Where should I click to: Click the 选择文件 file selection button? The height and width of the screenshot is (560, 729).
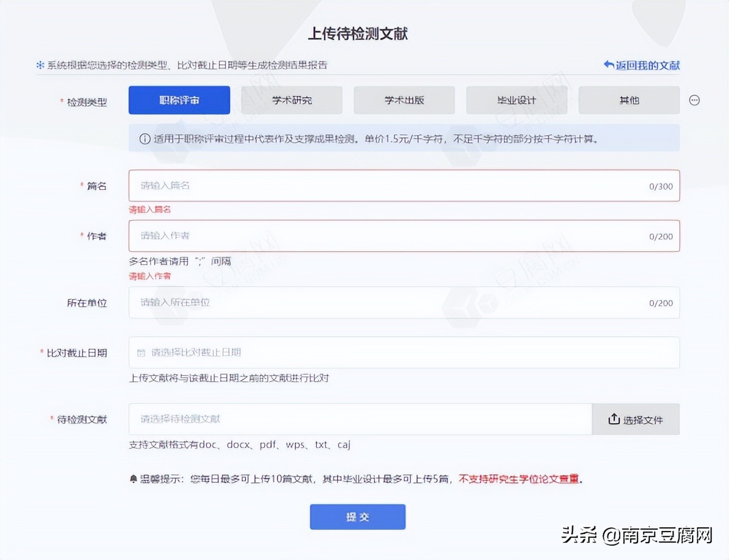(x=635, y=419)
